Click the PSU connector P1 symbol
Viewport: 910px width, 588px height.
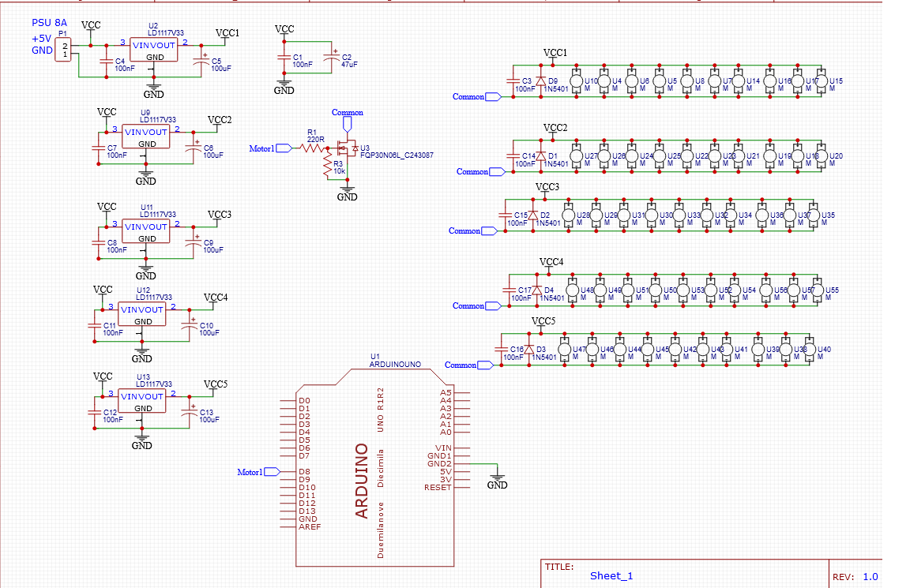coord(62,50)
